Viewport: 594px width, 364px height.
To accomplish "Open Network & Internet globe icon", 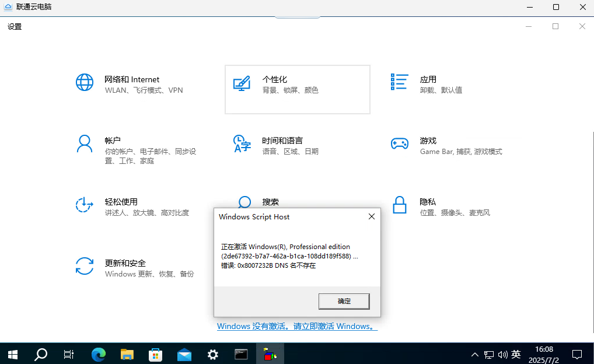I will point(85,82).
